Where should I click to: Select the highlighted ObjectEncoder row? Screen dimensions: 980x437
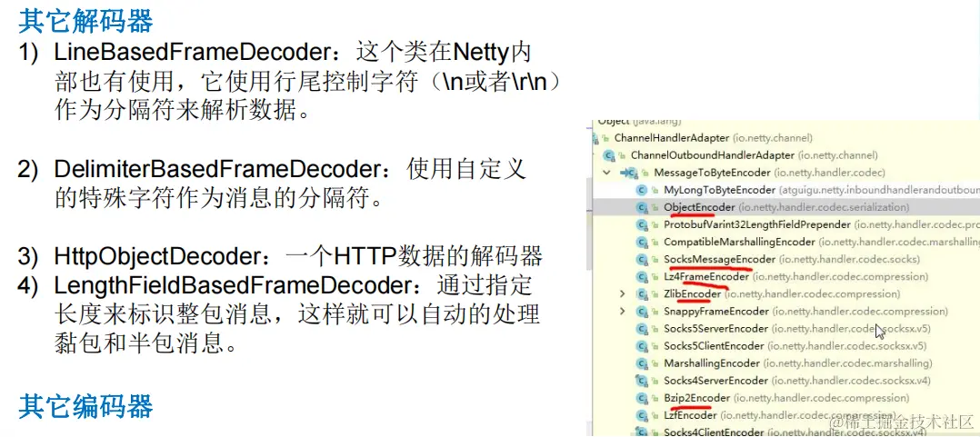(x=786, y=207)
